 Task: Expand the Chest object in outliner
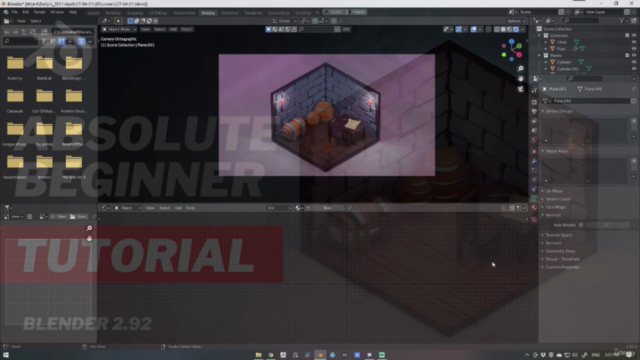[x=546, y=42]
